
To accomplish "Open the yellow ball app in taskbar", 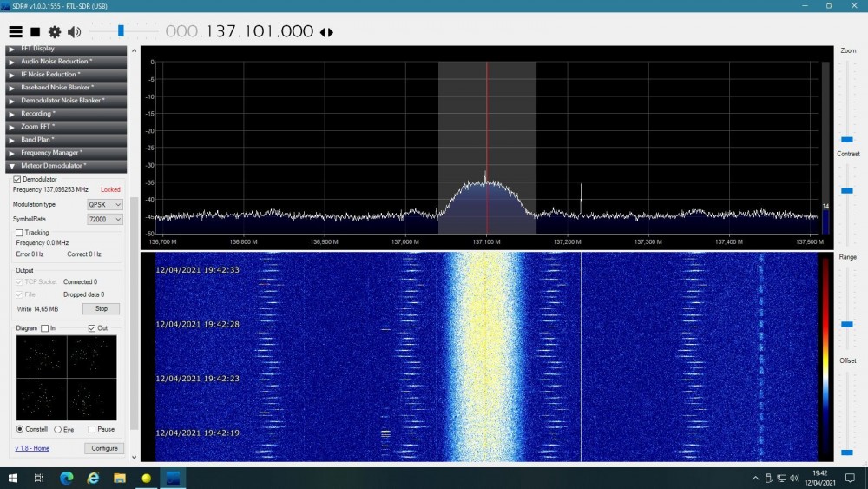I will [146, 478].
